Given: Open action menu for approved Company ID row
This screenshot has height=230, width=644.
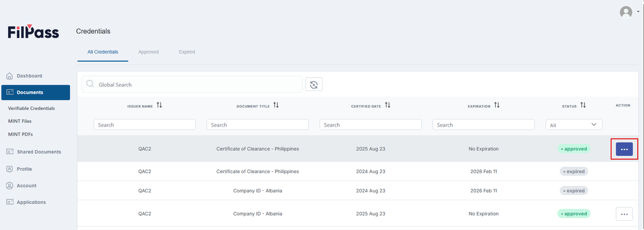Looking at the screenshot, I should (624, 214).
